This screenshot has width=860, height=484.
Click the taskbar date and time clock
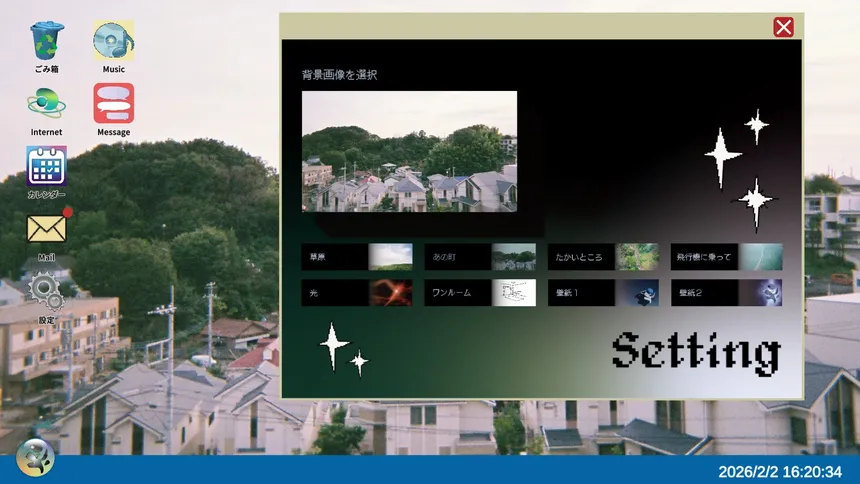780,471
